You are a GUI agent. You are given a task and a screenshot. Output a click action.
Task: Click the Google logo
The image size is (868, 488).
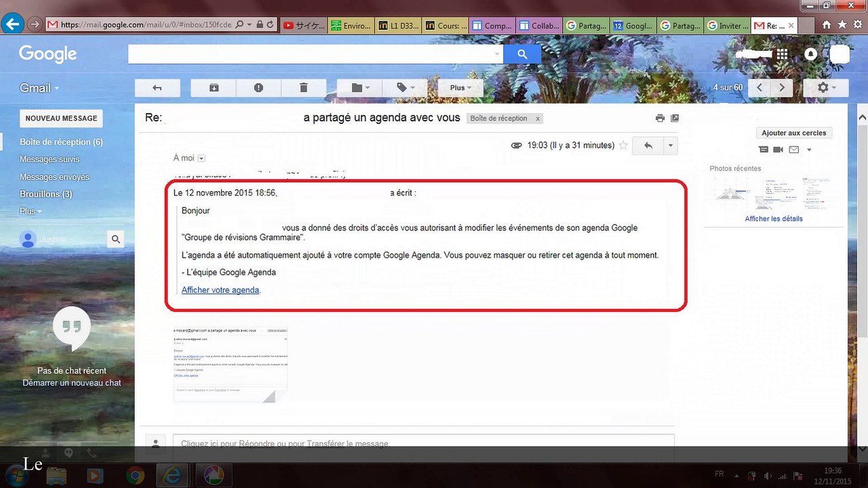point(47,54)
